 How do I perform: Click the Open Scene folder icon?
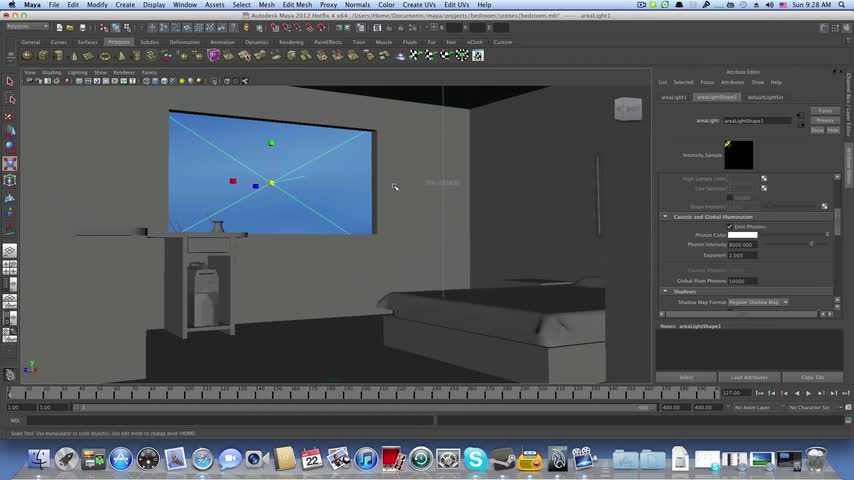click(x=70, y=27)
